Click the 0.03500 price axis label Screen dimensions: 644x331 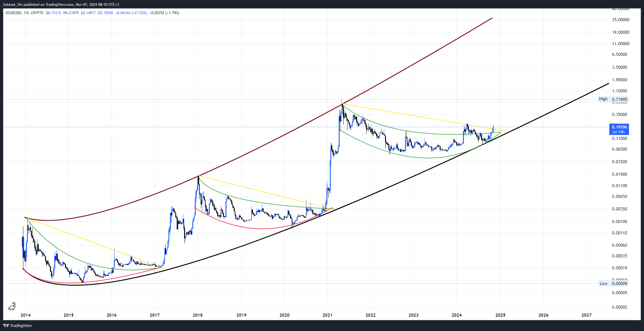620,162
